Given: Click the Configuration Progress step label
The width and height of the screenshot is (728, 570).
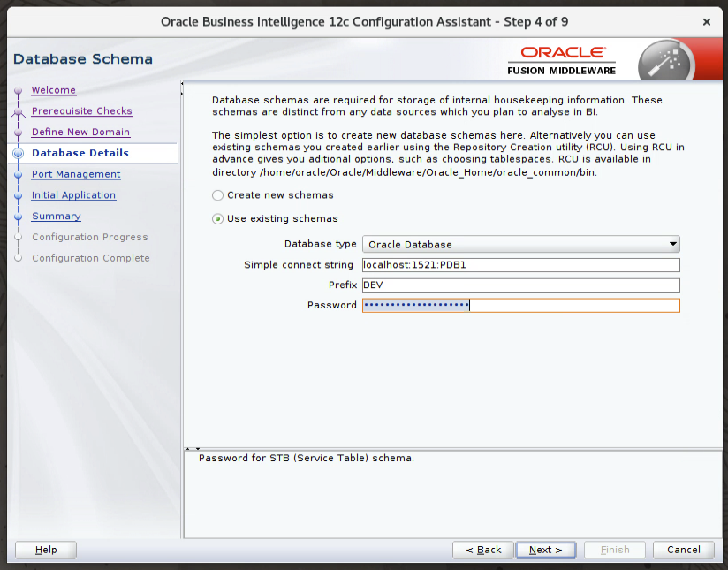Looking at the screenshot, I should [x=90, y=238].
